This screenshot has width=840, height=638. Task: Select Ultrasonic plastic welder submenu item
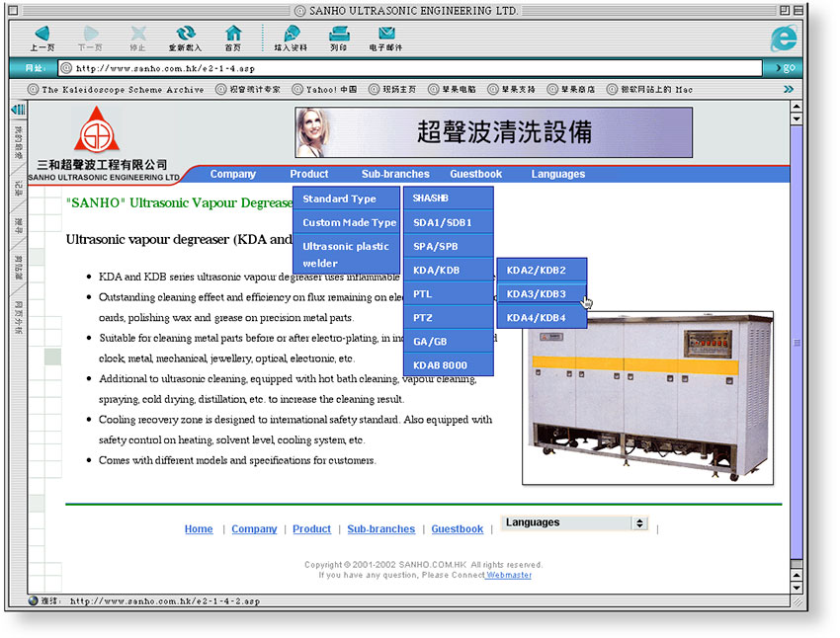coord(346,255)
